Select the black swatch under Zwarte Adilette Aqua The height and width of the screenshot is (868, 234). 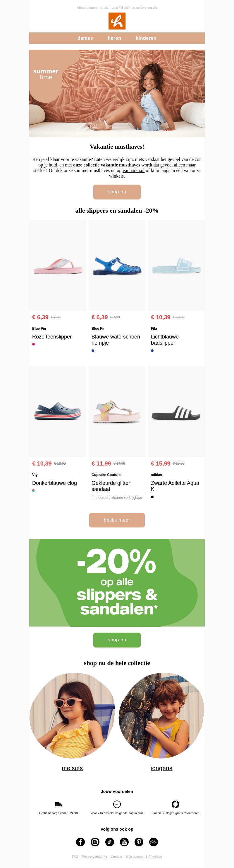click(152, 497)
